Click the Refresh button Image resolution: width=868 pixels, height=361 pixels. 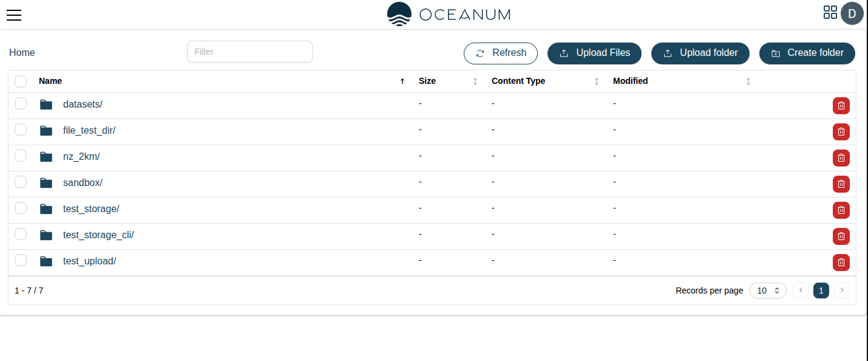[x=500, y=53]
